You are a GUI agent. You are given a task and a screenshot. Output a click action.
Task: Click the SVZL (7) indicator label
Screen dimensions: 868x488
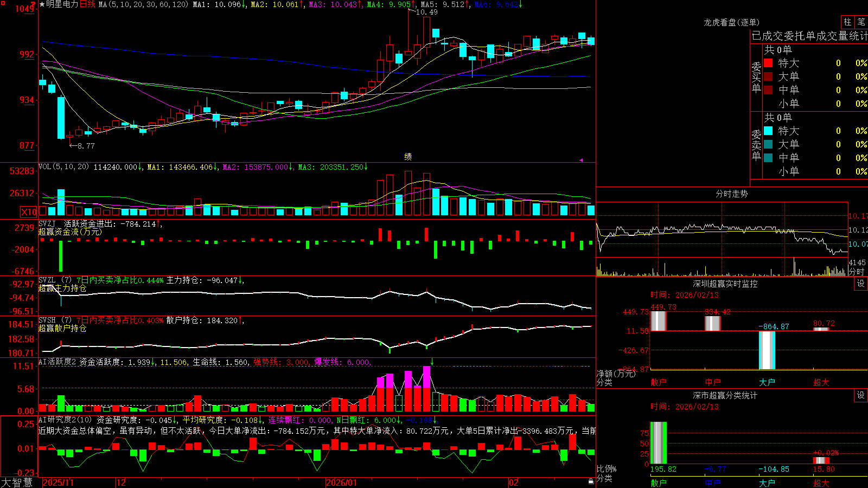55,280
